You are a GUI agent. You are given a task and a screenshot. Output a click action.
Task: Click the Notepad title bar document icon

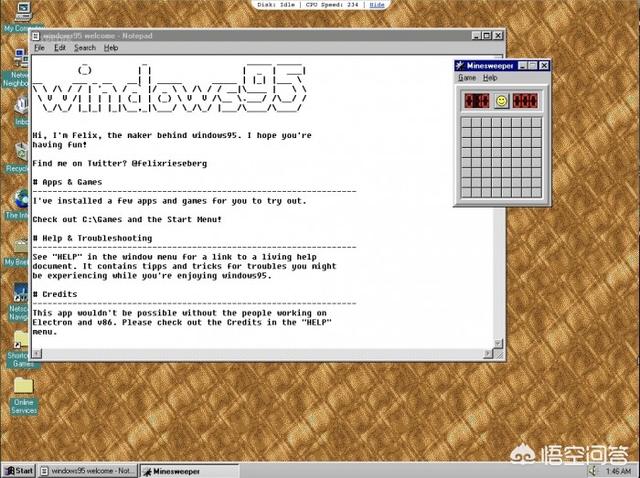(36, 36)
